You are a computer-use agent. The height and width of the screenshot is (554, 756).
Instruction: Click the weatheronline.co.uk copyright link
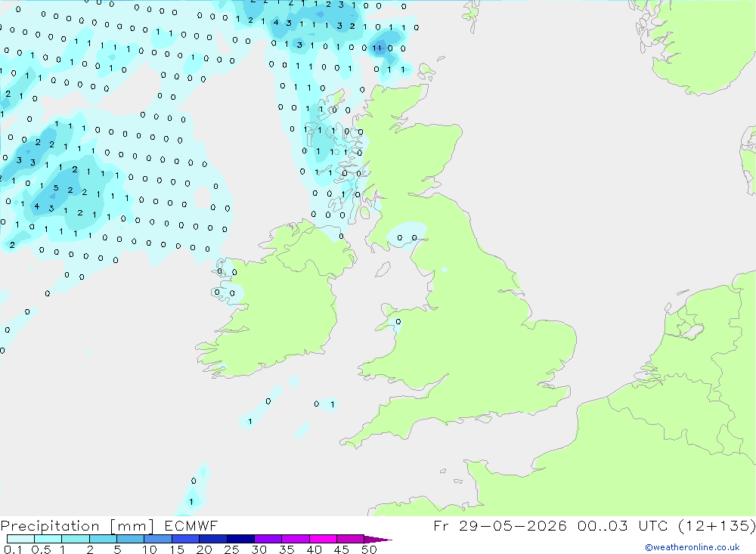tap(692, 547)
